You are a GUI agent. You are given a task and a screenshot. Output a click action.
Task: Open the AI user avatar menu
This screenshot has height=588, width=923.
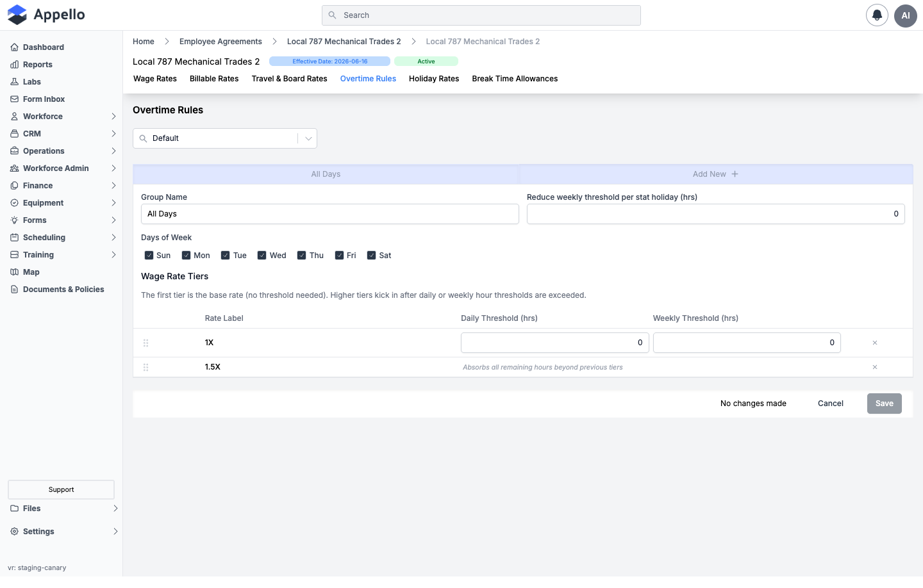[x=906, y=15]
